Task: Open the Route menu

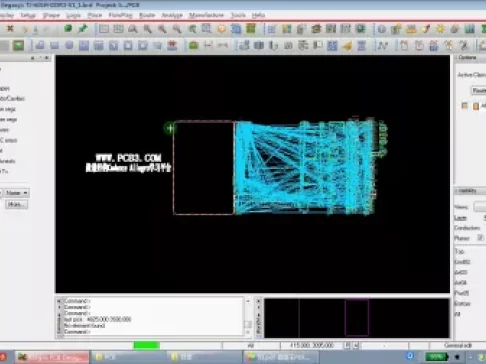Action: [x=147, y=15]
